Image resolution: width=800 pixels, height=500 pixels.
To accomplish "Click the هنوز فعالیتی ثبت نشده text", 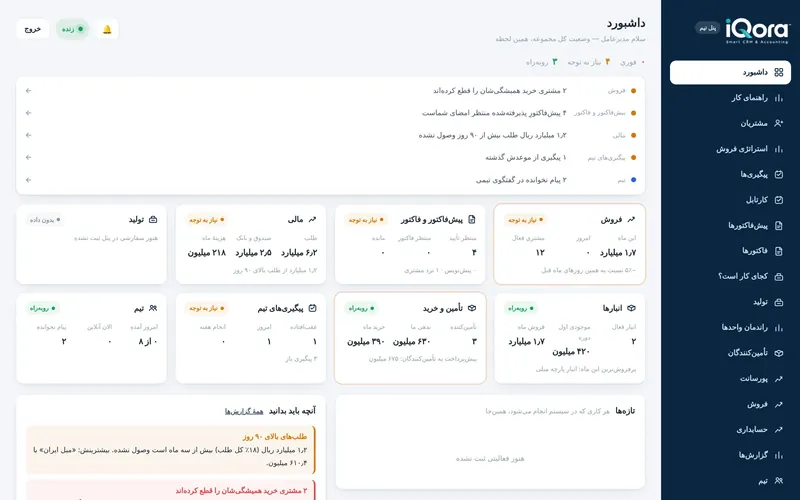I will [x=490, y=459].
